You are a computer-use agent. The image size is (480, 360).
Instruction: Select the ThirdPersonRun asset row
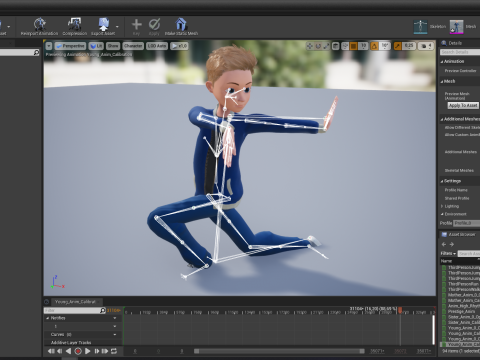461,284
